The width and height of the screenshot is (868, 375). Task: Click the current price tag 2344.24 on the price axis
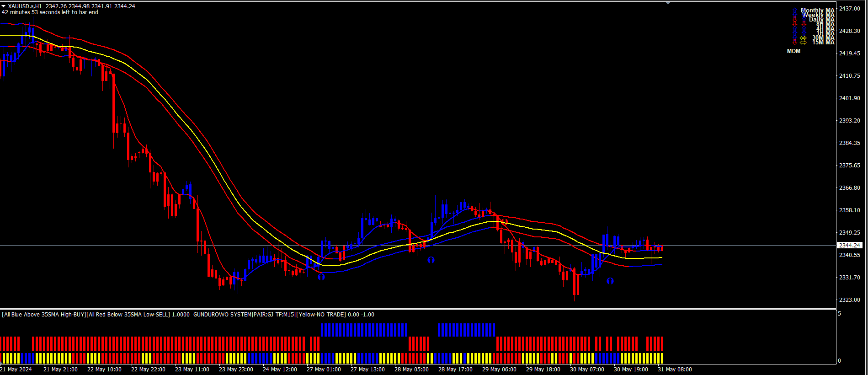(x=850, y=246)
